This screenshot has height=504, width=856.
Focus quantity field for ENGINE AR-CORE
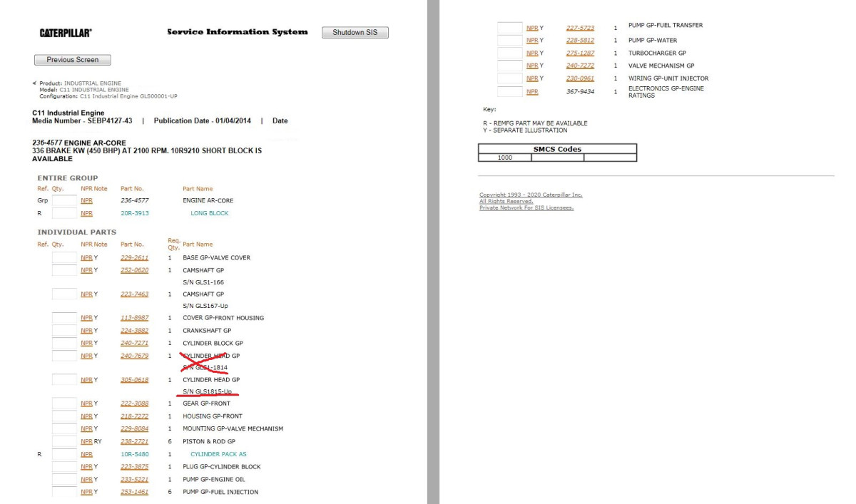coord(64,201)
